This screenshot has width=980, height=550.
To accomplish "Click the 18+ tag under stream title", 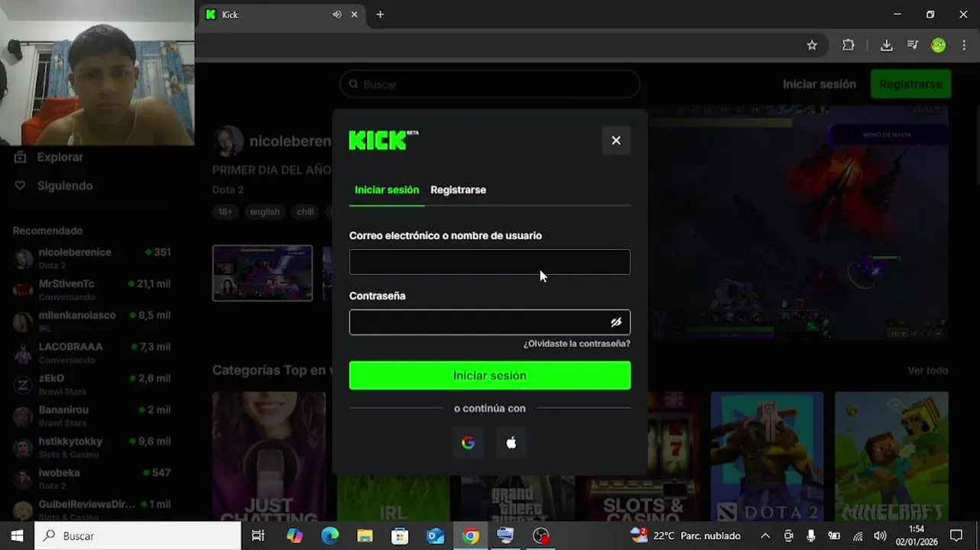I will pyautogui.click(x=225, y=212).
